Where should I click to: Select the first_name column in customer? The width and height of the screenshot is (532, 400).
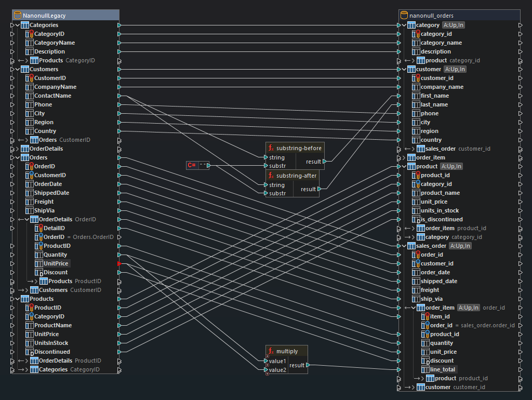click(430, 96)
